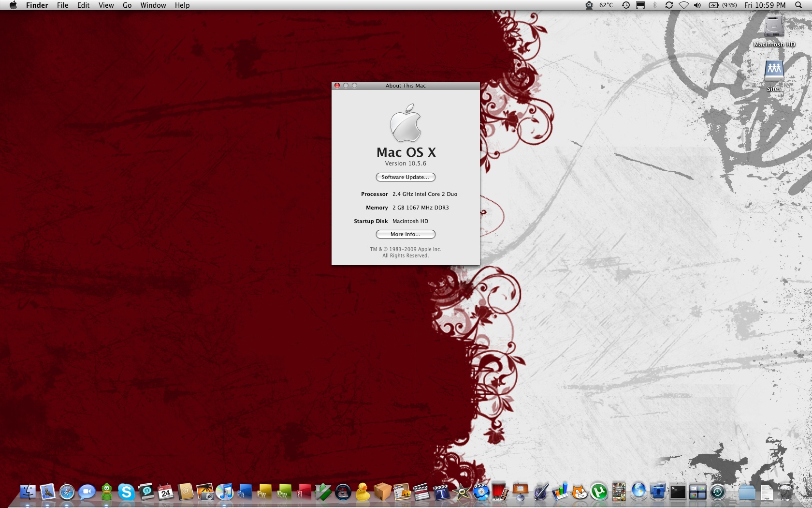Click the battery status (93%)
This screenshot has width=812, height=508.
pyautogui.click(x=723, y=5)
